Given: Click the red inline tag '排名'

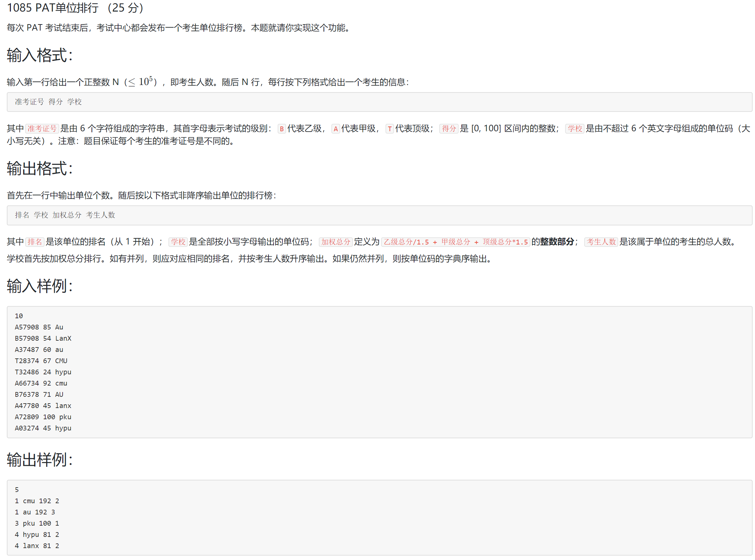Looking at the screenshot, I should pyautogui.click(x=35, y=242).
